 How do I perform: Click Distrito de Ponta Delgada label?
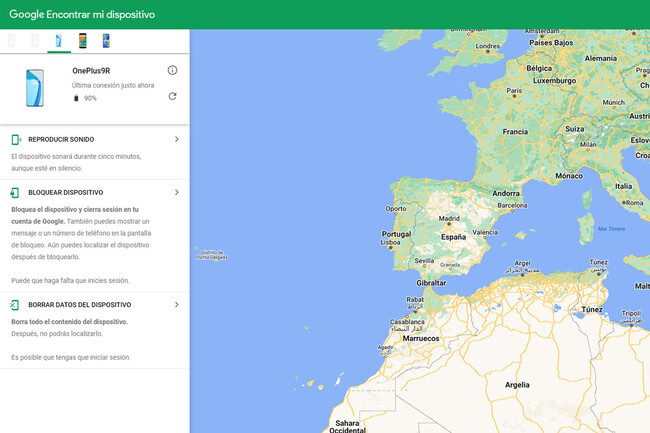pos(212,255)
